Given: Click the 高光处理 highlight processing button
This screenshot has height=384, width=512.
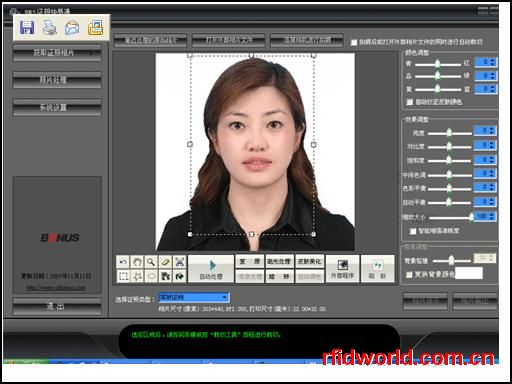Looking at the screenshot, I should (279, 262).
